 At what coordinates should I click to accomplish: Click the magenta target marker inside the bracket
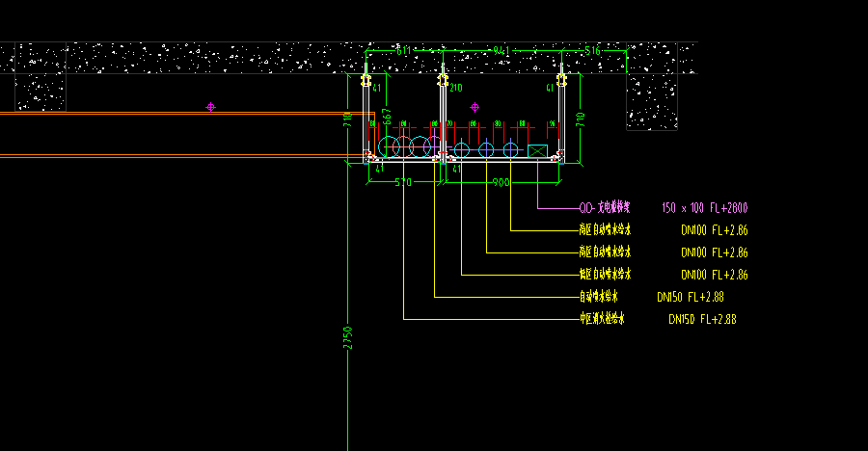pyautogui.click(x=474, y=107)
